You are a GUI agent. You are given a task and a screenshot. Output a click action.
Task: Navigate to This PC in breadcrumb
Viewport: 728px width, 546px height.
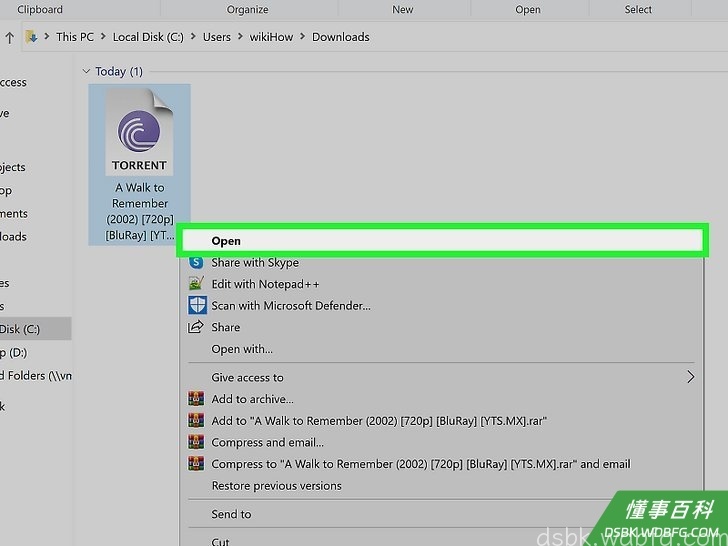[75, 37]
